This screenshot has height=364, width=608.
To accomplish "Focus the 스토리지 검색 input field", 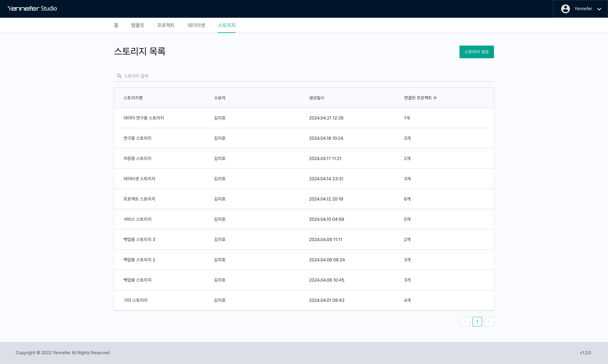I will pyautogui.click(x=304, y=76).
